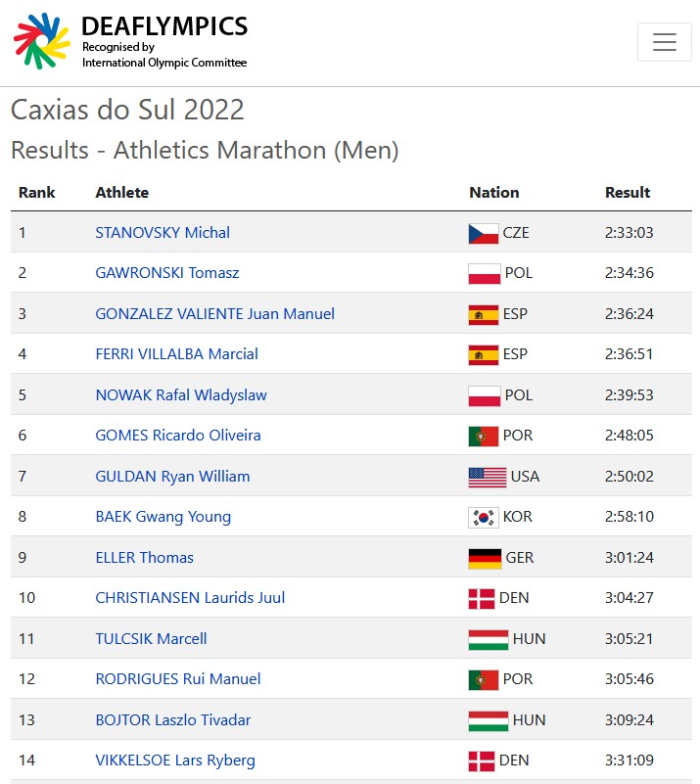Click the Deaflympics logo icon
The image size is (700, 784).
pos(42,41)
